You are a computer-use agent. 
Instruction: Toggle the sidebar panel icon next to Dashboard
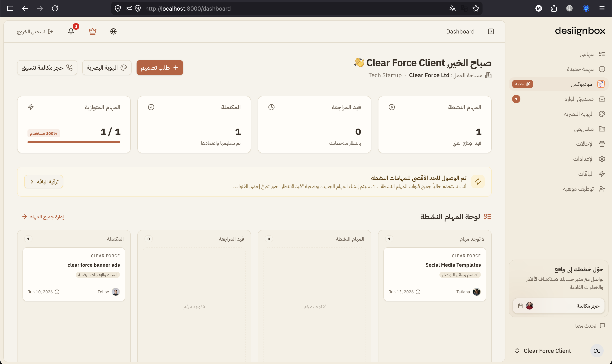pos(491,31)
